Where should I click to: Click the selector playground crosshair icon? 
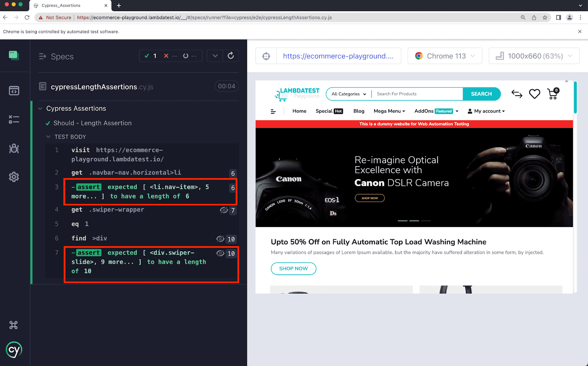[266, 56]
